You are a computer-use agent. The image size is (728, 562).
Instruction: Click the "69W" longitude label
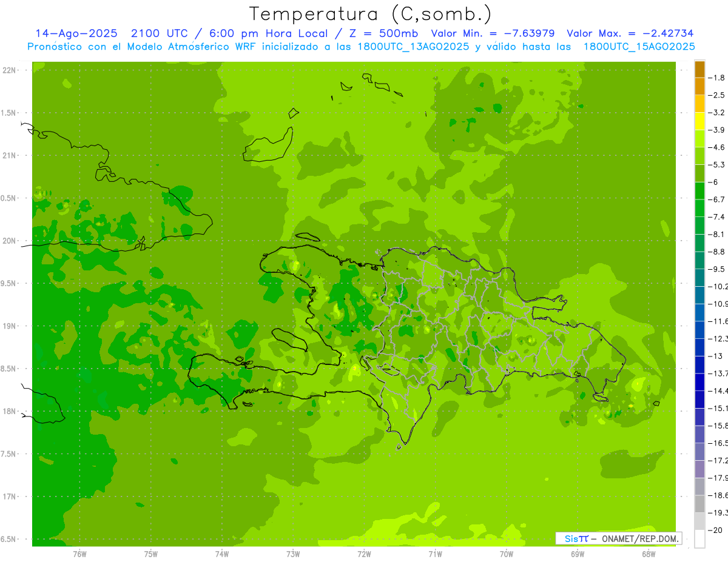(578, 554)
